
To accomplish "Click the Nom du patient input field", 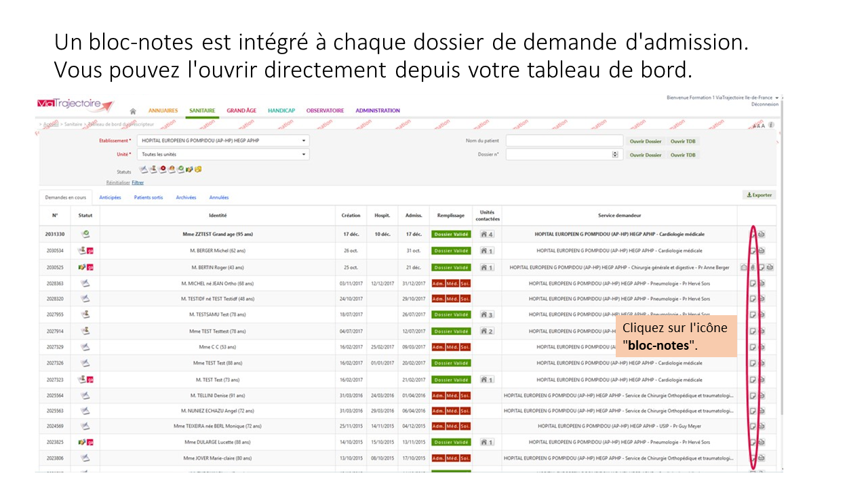I will (x=564, y=141).
